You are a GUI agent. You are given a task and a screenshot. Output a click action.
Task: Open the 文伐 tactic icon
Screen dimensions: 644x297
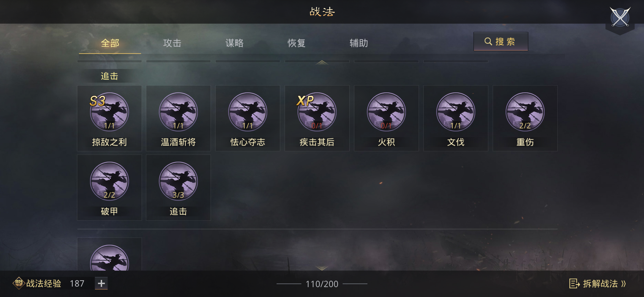coord(455,112)
